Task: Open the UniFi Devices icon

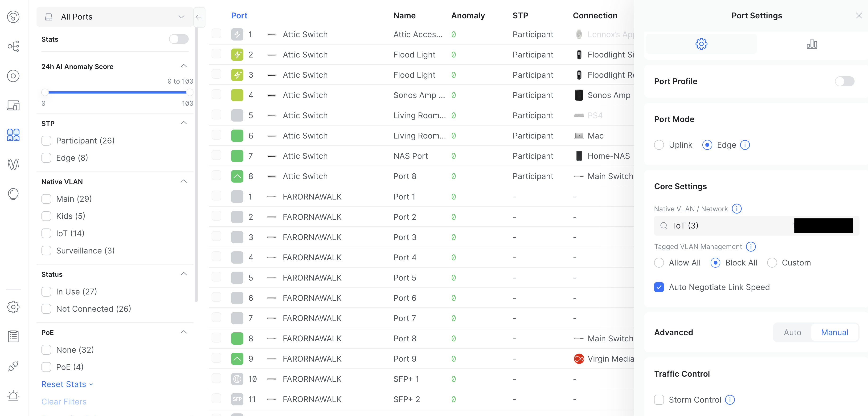Action: (x=13, y=76)
